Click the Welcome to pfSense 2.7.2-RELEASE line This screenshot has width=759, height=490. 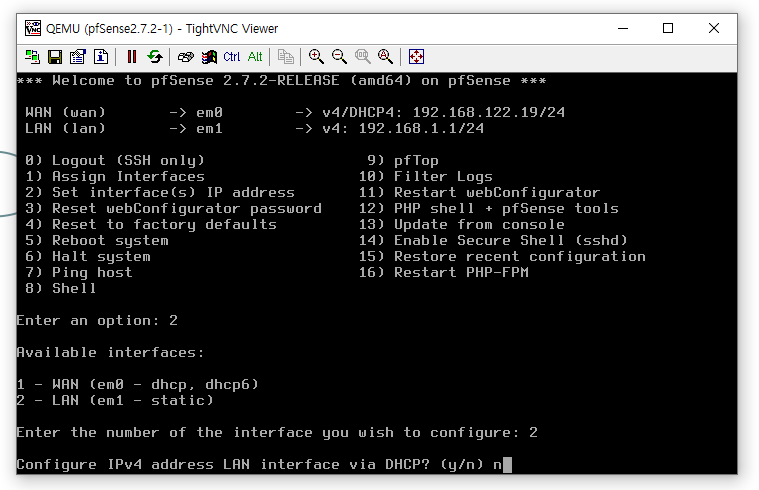click(281, 80)
